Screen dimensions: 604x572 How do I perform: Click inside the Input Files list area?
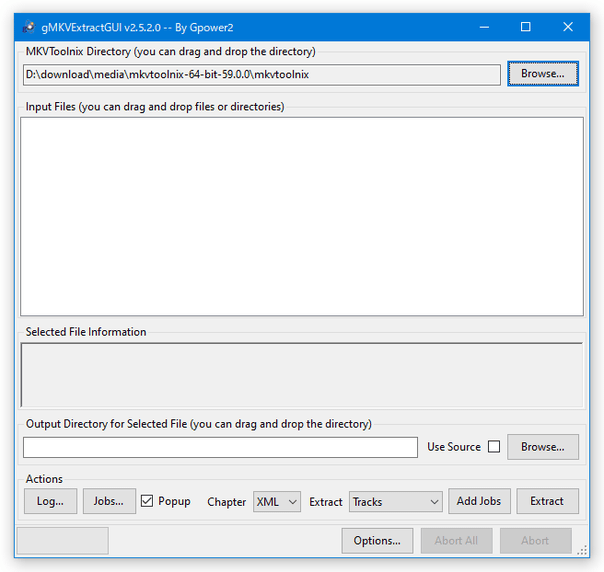coord(302,216)
